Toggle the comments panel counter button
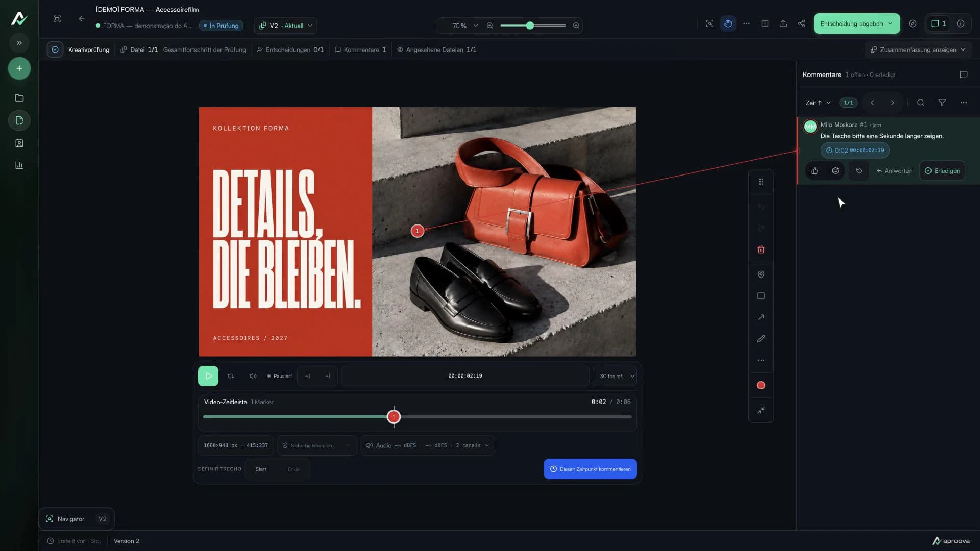 939,23
